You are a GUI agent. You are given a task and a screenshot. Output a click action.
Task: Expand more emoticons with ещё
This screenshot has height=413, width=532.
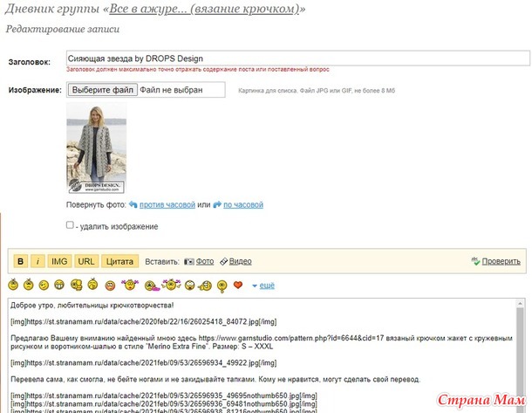[x=267, y=286]
